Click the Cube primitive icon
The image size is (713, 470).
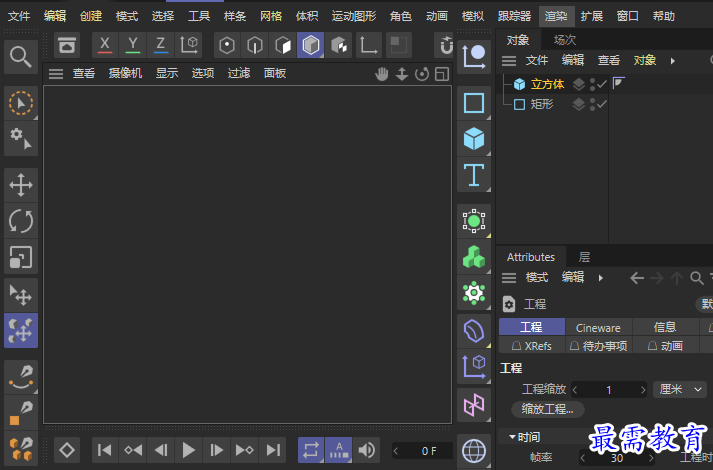click(474, 139)
